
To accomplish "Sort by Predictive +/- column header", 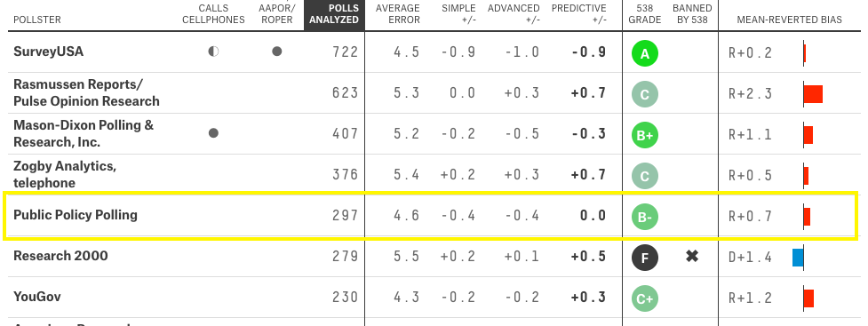I will pos(579,14).
